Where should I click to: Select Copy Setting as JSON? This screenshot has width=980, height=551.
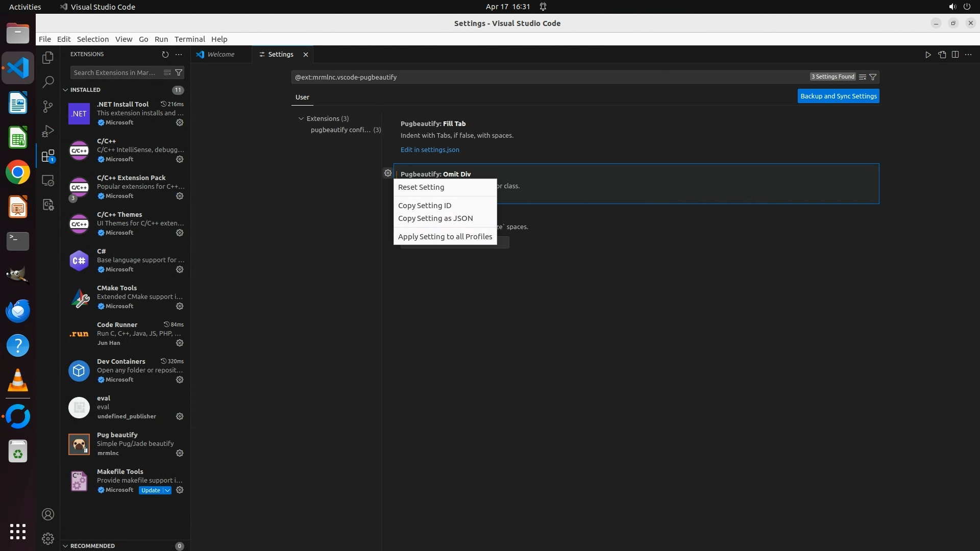click(435, 218)
